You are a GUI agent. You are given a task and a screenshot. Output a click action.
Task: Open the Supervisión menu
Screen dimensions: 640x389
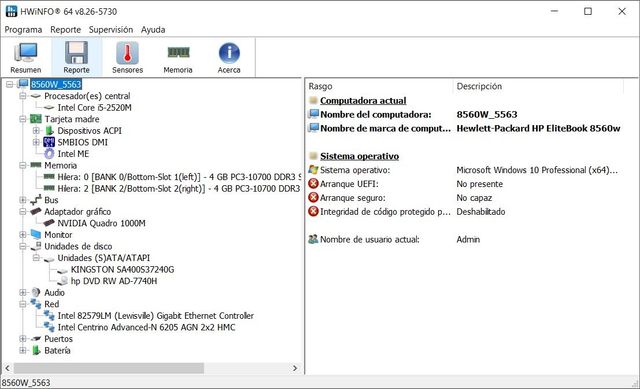coord(111,29)
